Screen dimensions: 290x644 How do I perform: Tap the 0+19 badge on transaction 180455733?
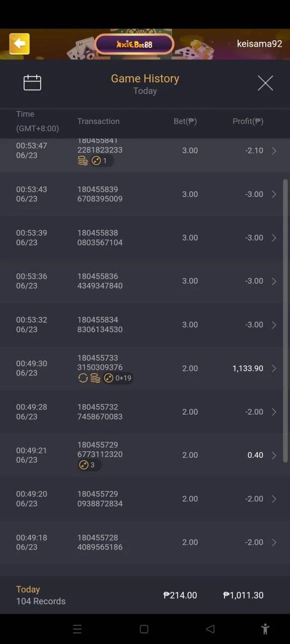pyautogui.click(x=118, y=378)
